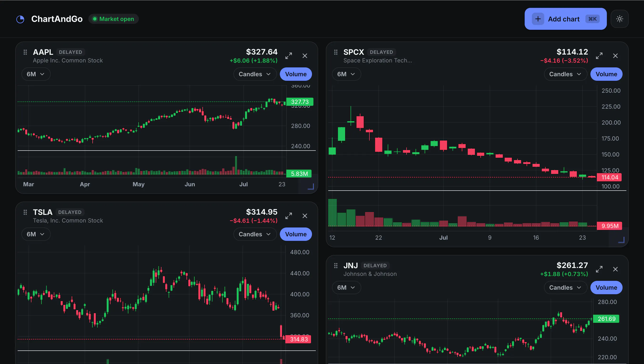Toggle Volume on the SPCX chart
The image size is (644, 364).
click(606, 74)
